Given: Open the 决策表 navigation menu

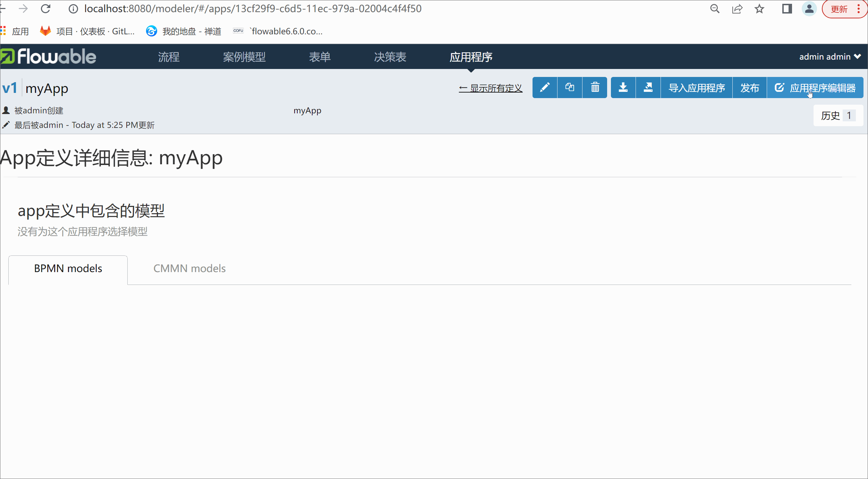Looking at the screenshot, I should tap(390, 57).
